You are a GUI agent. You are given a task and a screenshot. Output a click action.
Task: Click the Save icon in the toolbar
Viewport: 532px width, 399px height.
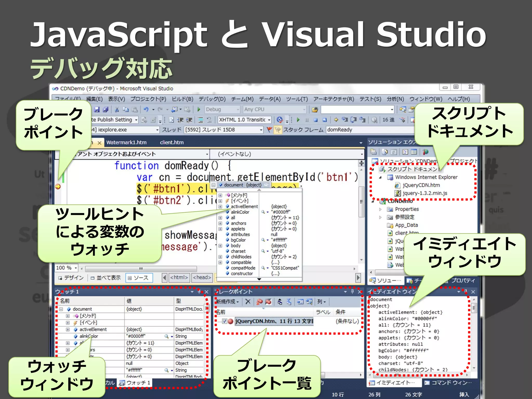(97, 110)
